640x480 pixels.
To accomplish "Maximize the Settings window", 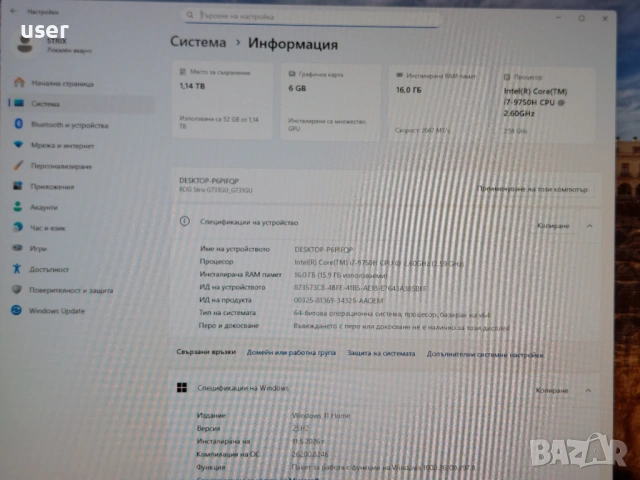I will click(582, 18).
